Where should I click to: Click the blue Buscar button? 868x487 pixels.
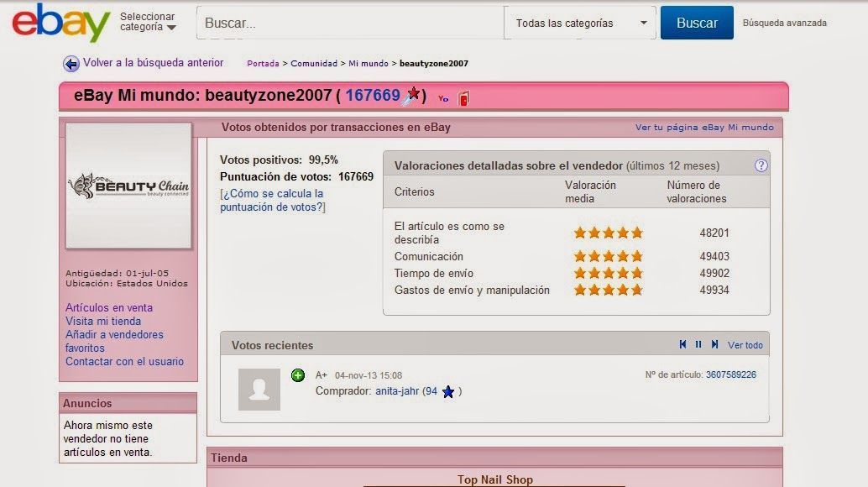[x=697, y=23]
